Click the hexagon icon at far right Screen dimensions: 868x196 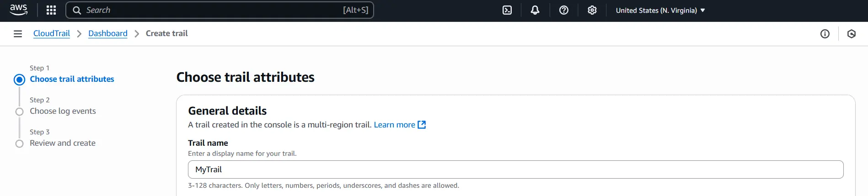(852, 34)
